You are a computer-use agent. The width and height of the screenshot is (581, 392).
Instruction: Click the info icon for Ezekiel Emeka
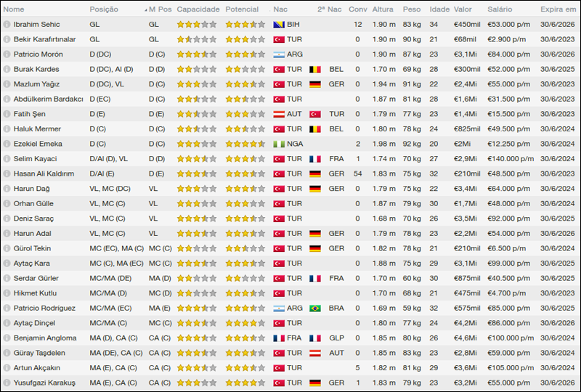coord(7,144)
